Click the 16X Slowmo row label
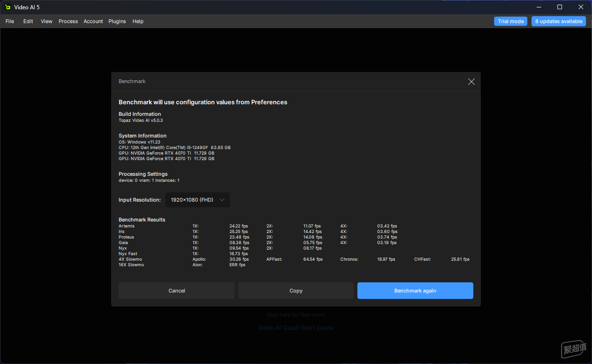Image resolution: width=592 pixels, height=364 pixels. pyautogui.click(x=132, y=265)
